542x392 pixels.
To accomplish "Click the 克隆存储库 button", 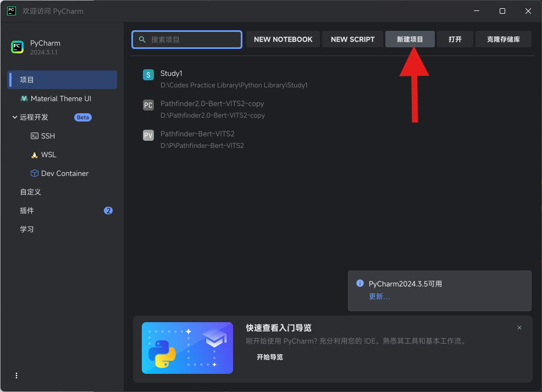I will [504, 39].
